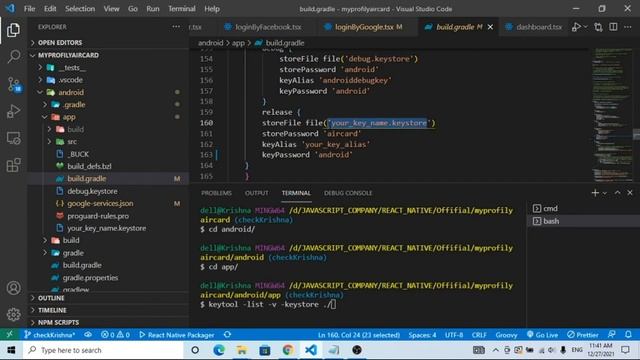Open the Extensions view
The width and height of the screenshot is (640, 360).
(x=13, y=165)
